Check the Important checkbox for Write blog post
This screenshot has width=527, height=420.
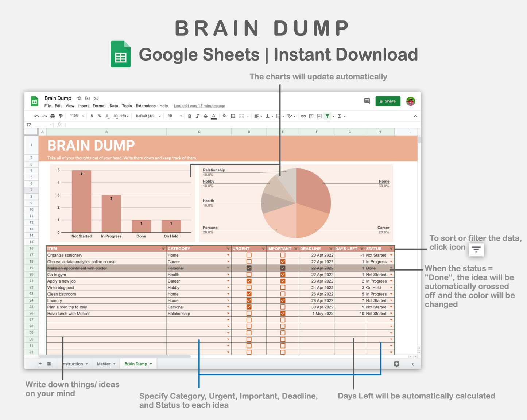tap(283, 287)
